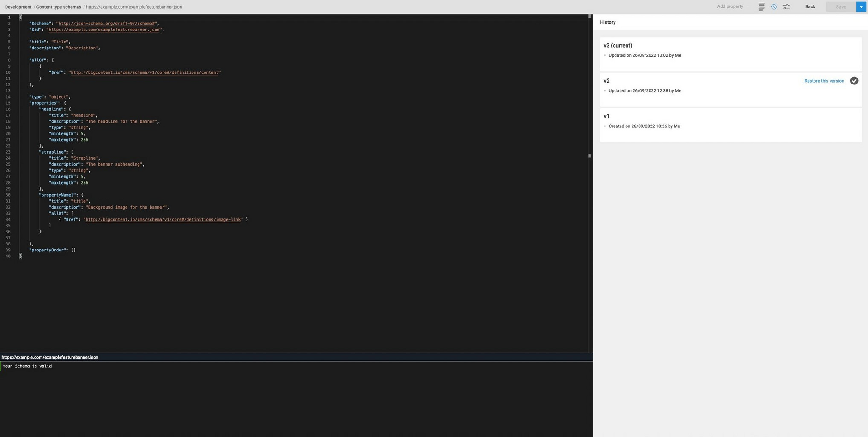Go to Content type schemas breadcrumb

tap(59, 7)
